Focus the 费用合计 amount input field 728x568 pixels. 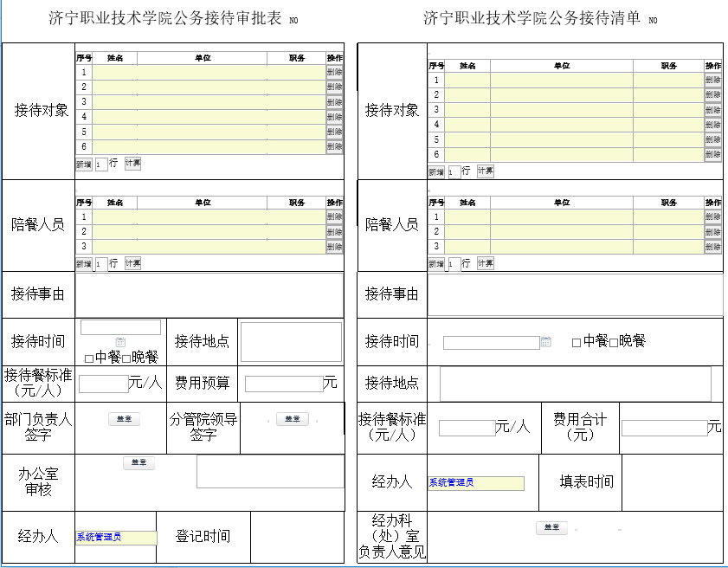664,428
